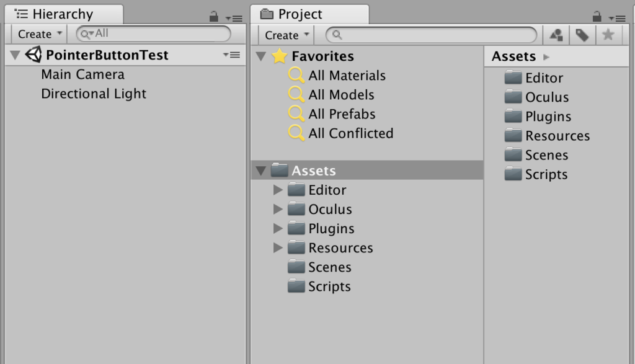Expand the Resources folder arrow
Viewport: 635px width, 364px height.
click(278, 248)
